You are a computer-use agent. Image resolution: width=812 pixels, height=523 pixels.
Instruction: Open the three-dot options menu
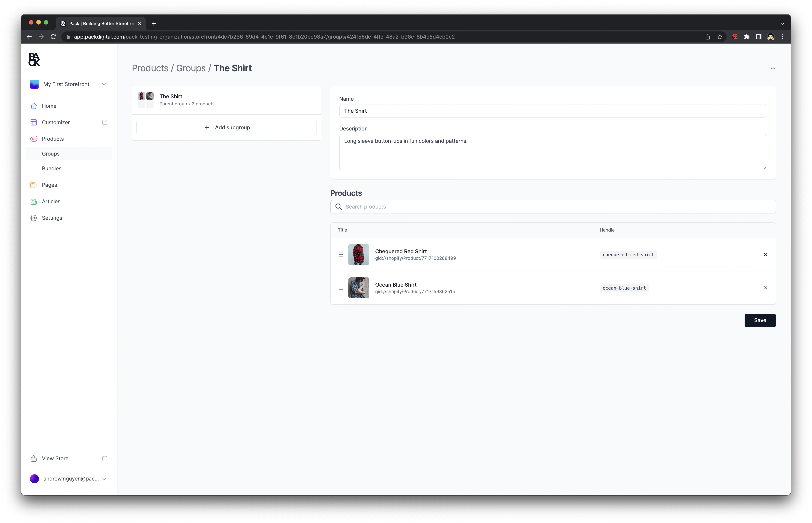click(x=773, y=68)
